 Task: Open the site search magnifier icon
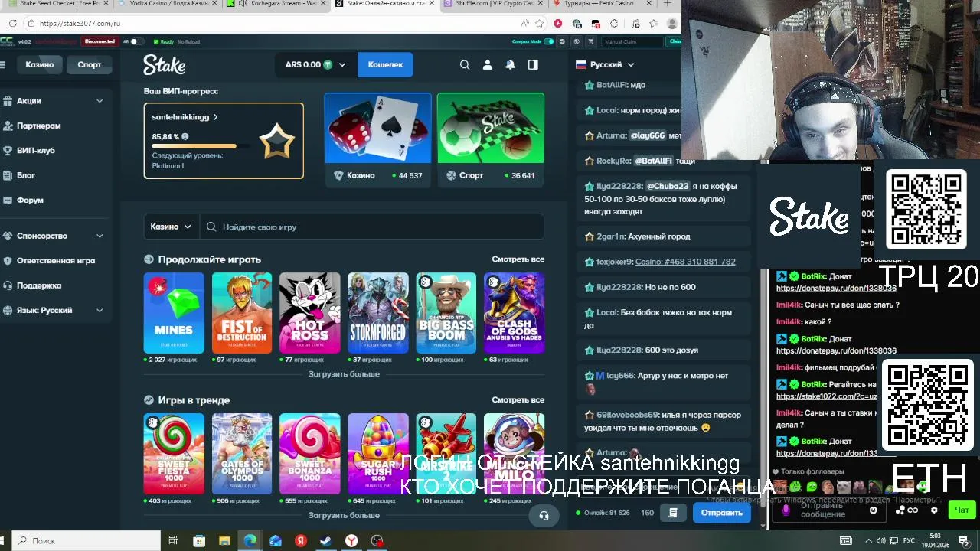coord(465,65)
